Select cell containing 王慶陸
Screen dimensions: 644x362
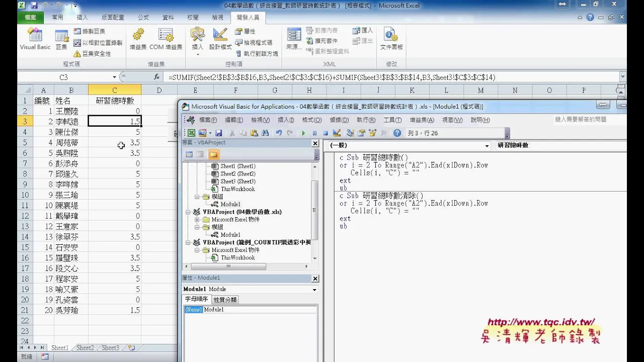point(71,111)
